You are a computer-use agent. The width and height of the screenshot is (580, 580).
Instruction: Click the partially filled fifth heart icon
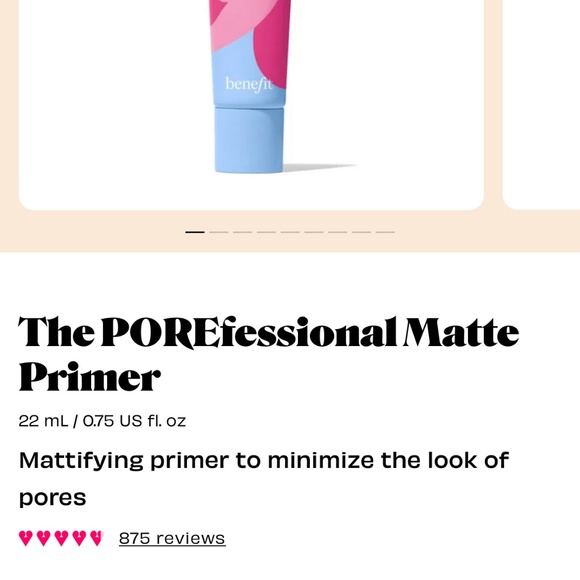click(97, 538)
